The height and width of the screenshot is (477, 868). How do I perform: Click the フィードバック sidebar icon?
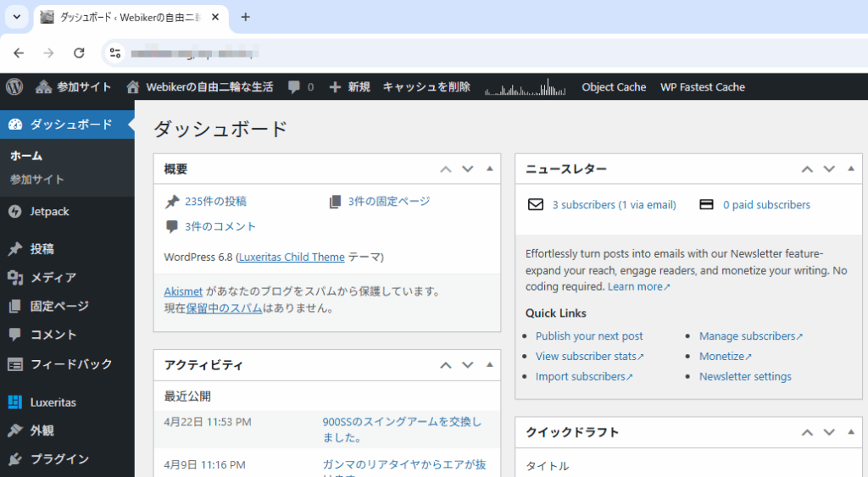click(x=15, y=364)
